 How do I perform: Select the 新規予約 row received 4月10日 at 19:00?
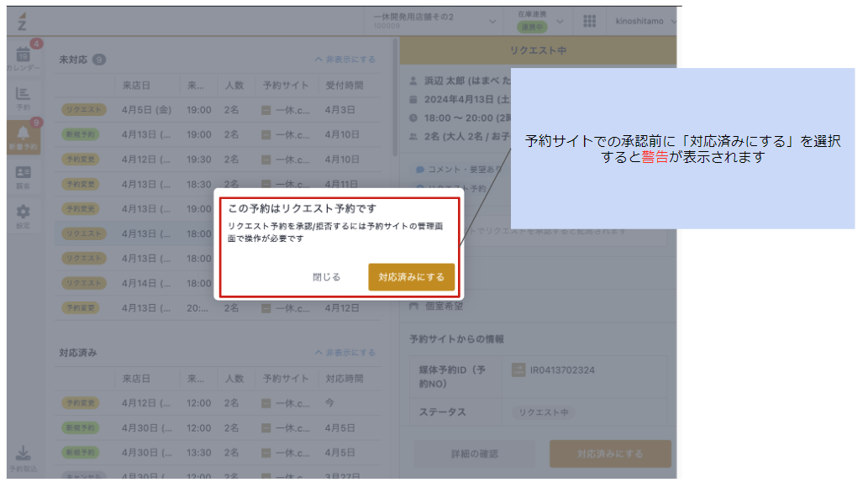(218, 134)
